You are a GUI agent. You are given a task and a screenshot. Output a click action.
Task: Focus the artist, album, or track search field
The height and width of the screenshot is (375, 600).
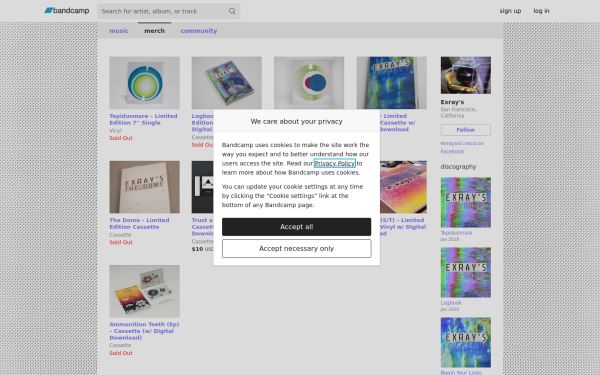pyautogui.click(x=168, y=11)
